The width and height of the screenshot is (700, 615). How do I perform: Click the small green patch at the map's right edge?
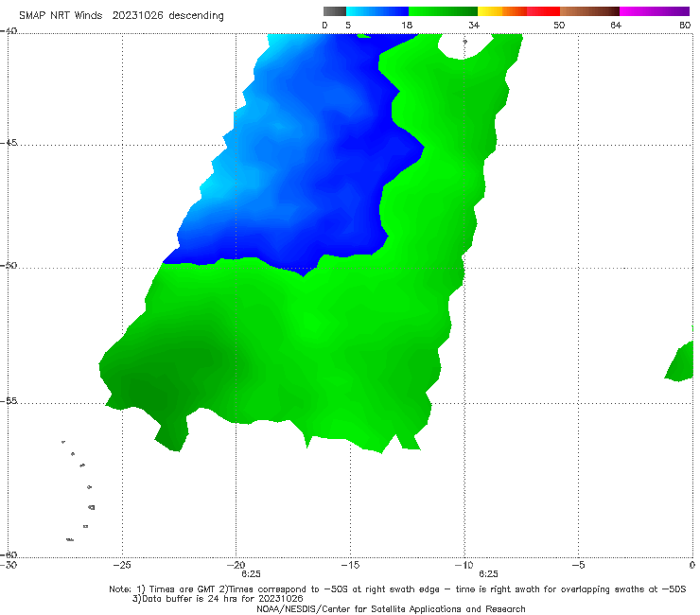click(x=679, y=361)
